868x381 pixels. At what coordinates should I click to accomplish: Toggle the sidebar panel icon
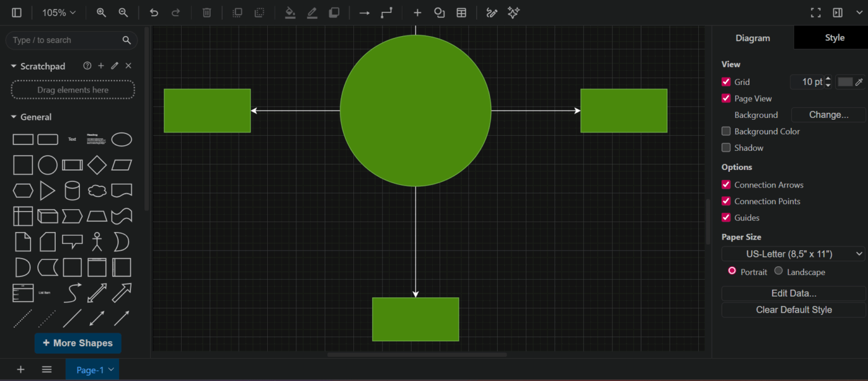(17, 12)
